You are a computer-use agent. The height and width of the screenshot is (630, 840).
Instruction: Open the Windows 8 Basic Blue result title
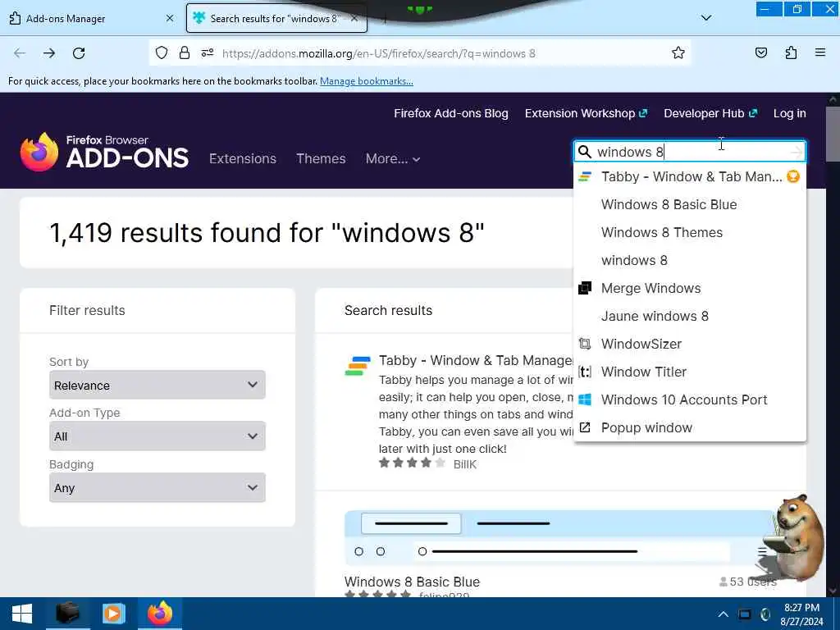412,582
